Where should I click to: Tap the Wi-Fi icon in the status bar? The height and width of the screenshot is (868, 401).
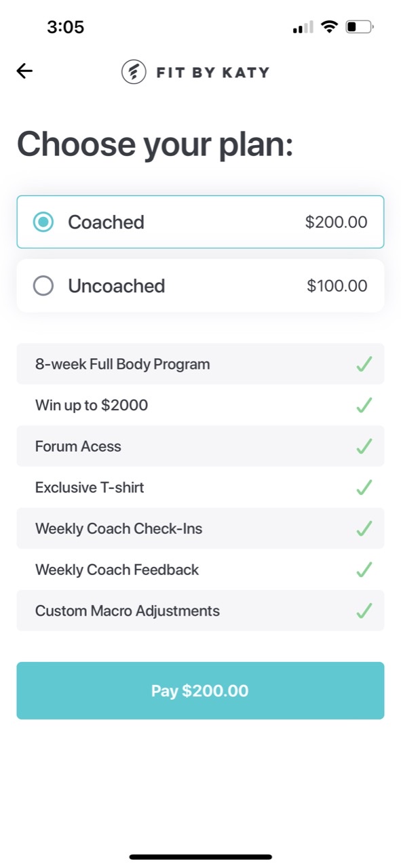(330, 26)
